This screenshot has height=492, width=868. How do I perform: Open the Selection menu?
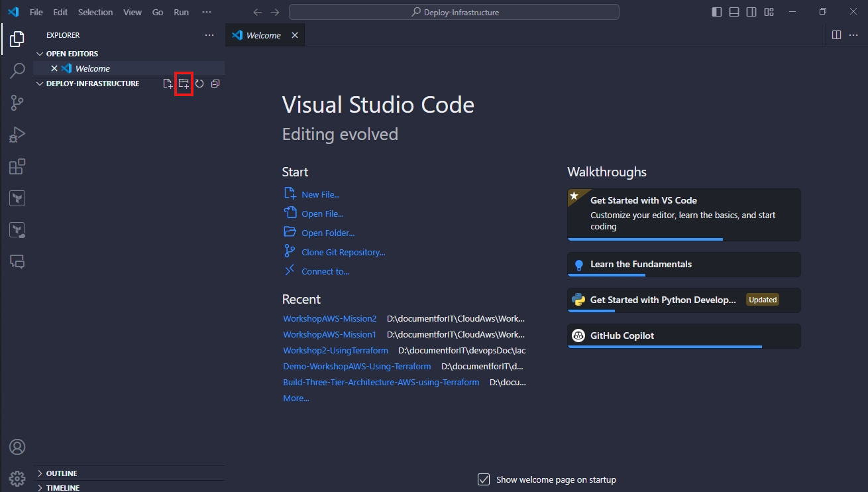tap(95, 12)
